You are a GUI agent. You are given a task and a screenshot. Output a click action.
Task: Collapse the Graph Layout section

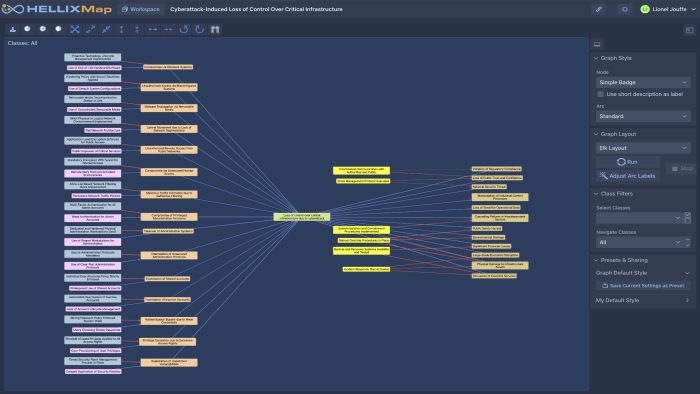tap(596, 134)
